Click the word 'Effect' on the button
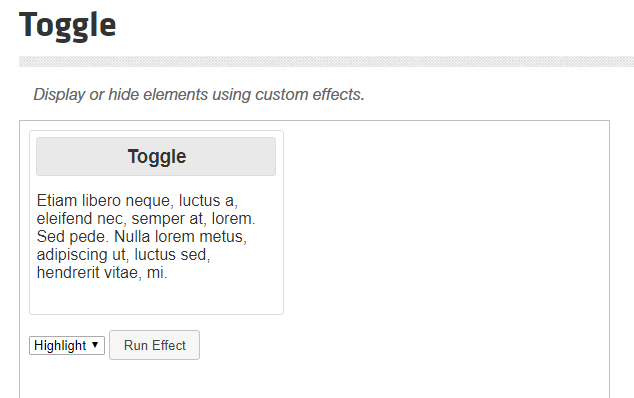634x398 pixels. [169, 345]
